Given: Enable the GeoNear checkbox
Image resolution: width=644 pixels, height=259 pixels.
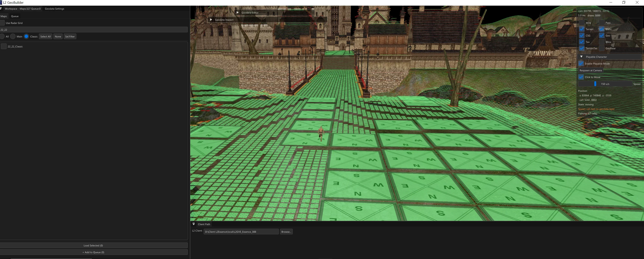Looking at the screenshot, I should click(x=602, y=48).
